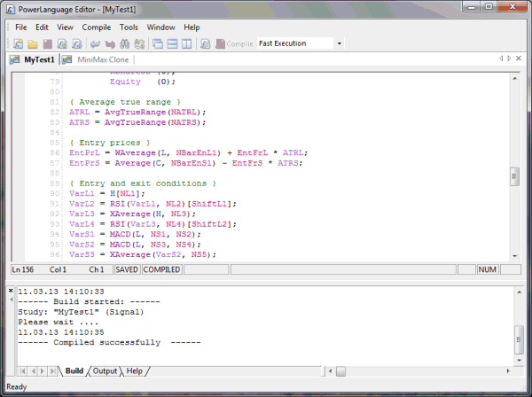
Task: Click the study properties toolbar icon
Action: pyautogui.click(x=206, y=43)
